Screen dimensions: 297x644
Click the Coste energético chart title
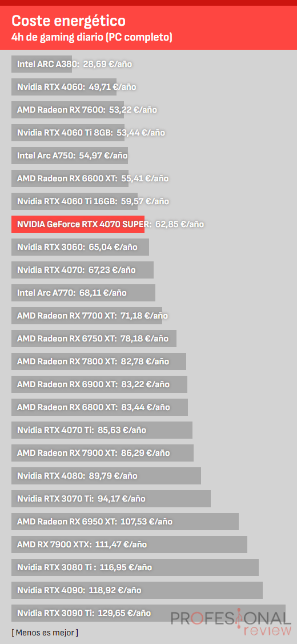[x=69, y=20]
